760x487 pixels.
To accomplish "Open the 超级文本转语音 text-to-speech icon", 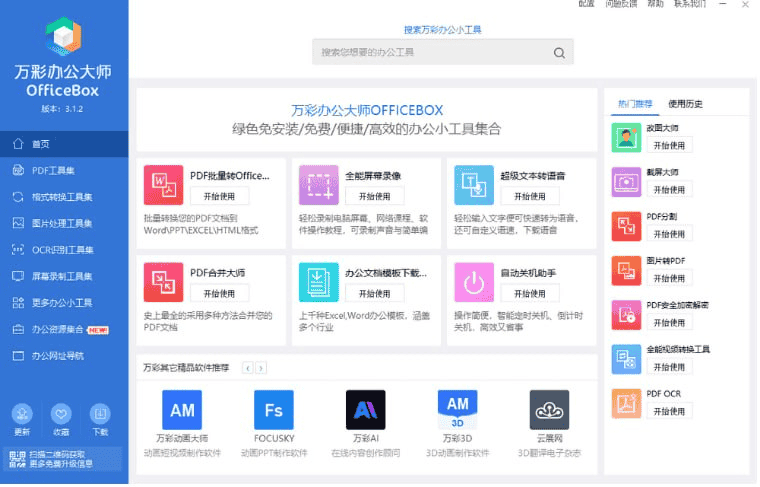I will [475, 186].
